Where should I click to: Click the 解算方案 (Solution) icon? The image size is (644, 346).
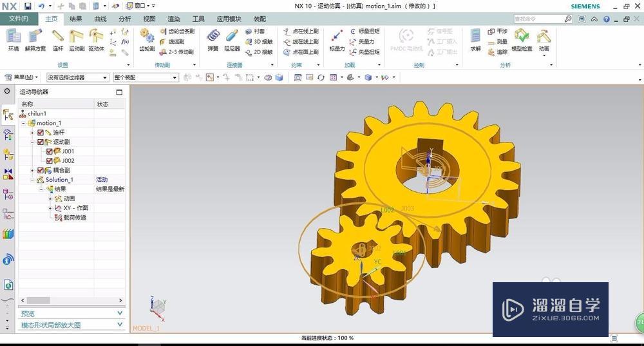click(35, 40)
